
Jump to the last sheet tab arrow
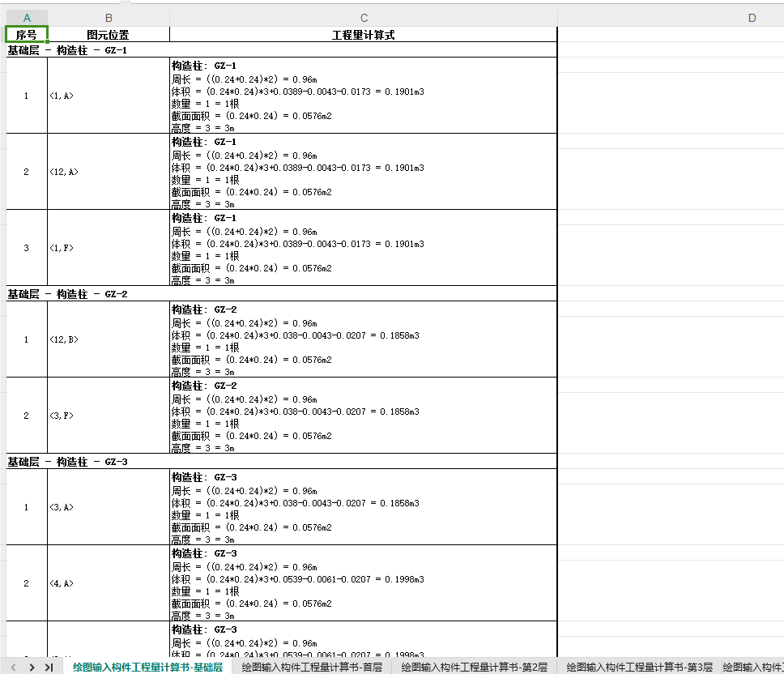49,667
